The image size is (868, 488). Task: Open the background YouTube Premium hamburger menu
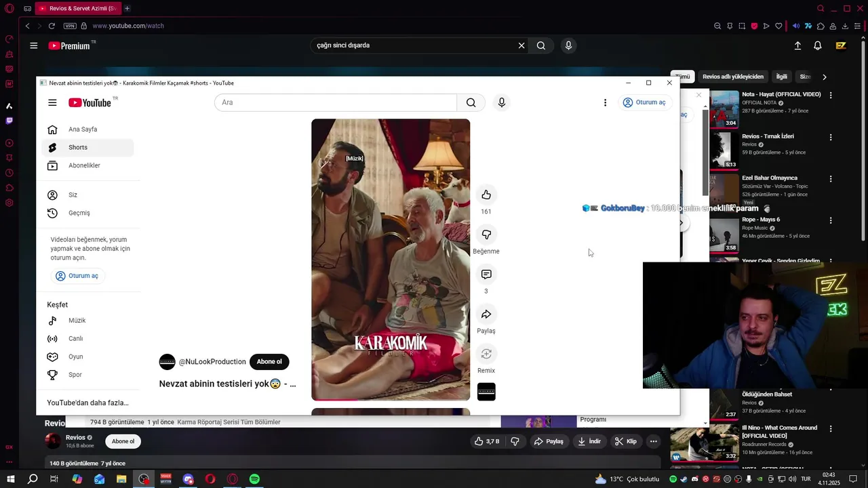pyautogui.click(x=33, y=45)
